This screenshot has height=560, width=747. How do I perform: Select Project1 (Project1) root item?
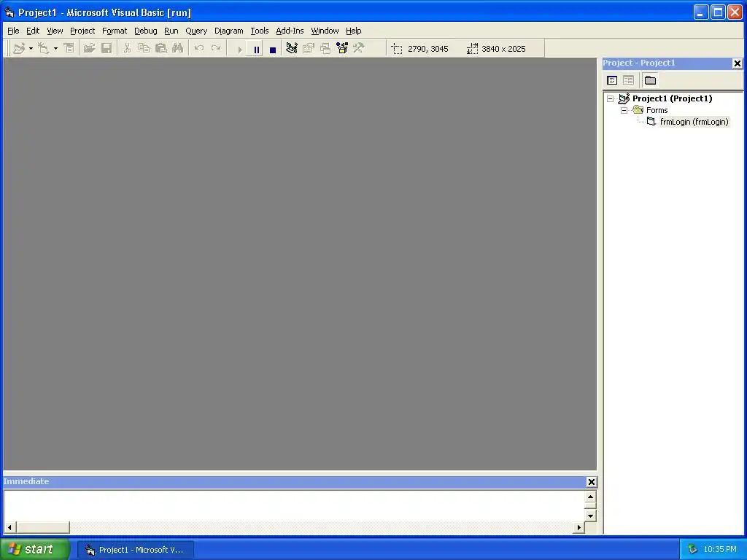click(672, 98)
